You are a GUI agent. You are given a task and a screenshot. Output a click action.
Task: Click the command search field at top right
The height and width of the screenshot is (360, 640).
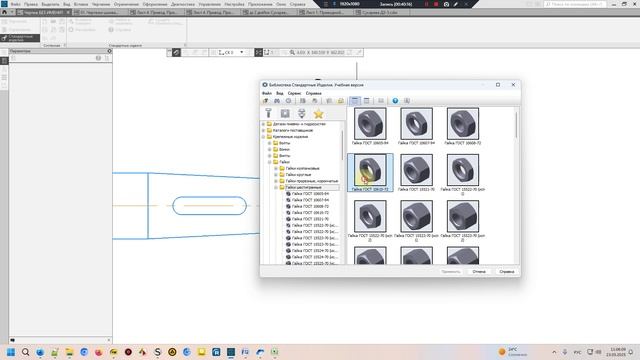576,4
